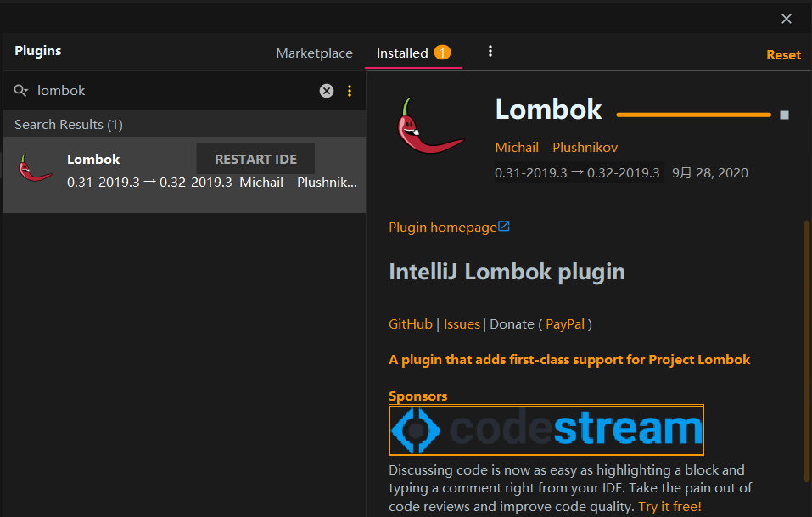
Task: Click the Sponsors heading
Action: pos(418,396)
